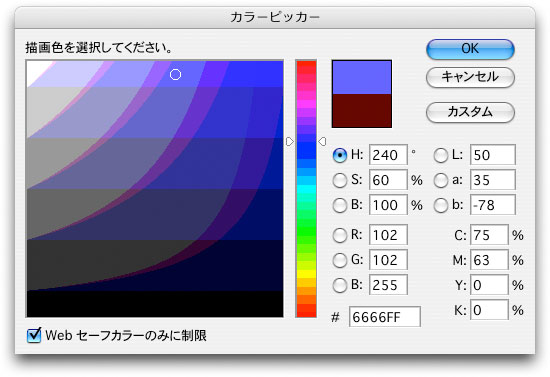Select the H hue radio button

[x=340, y=155]
